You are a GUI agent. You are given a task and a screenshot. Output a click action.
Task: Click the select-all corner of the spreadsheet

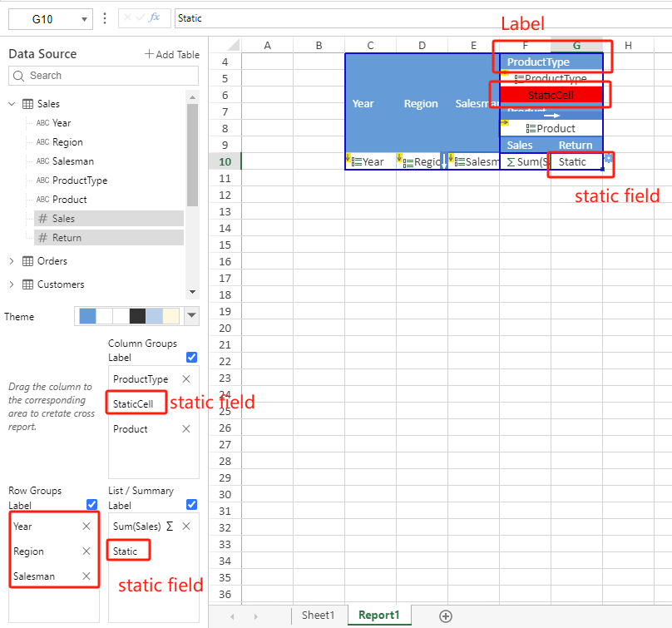[233, 45]
